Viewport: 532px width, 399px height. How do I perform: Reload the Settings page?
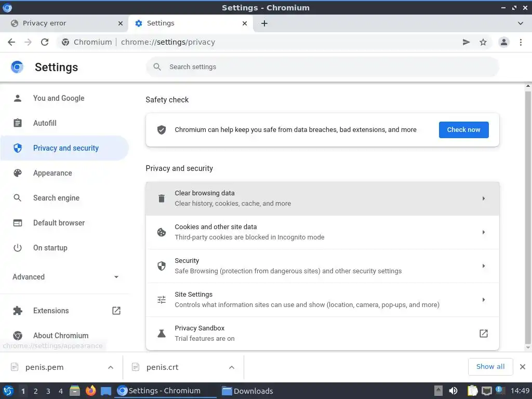(x=45, y=42)
